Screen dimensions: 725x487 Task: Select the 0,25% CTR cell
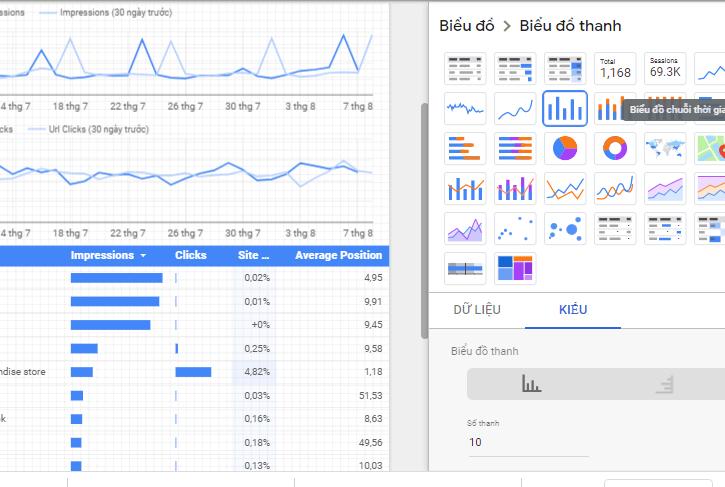(x=257, y=349)
